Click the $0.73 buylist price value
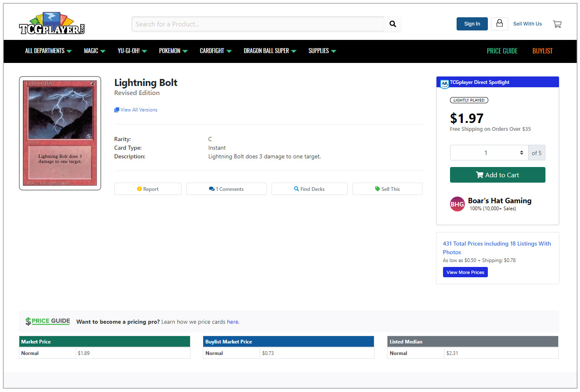 [x=268, y=353]
